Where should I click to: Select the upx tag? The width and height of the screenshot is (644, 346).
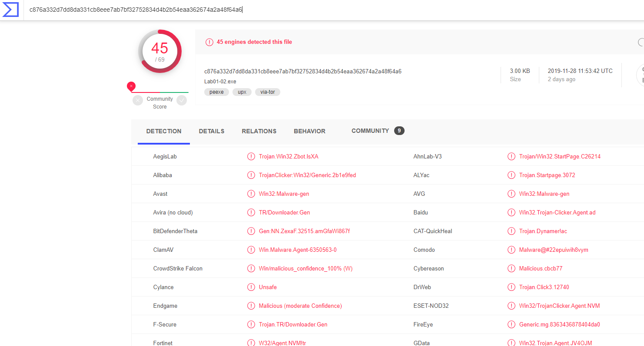tap(242, 92)
